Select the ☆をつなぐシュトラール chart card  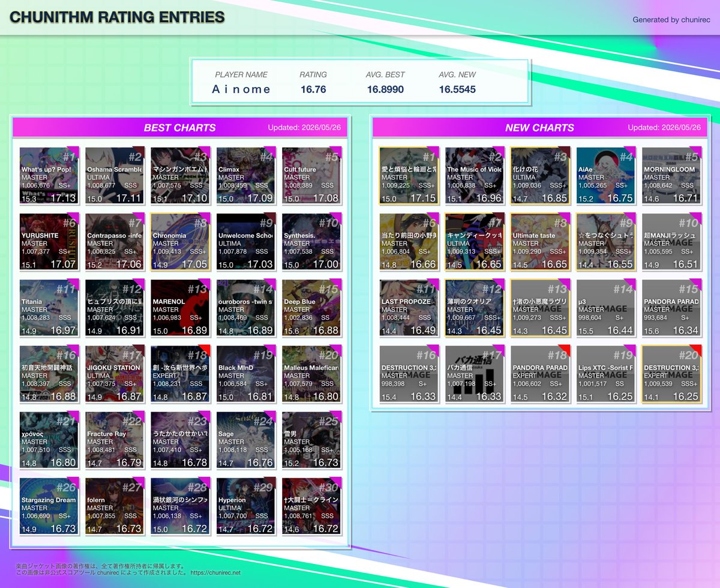(606, 242)
